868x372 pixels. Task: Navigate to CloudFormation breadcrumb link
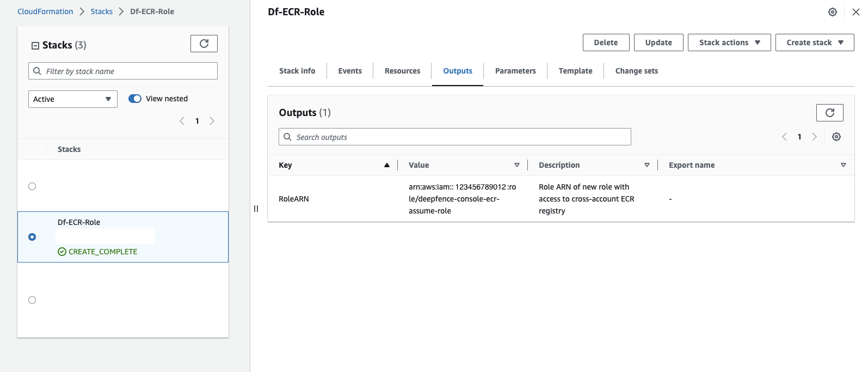[45, 11]
